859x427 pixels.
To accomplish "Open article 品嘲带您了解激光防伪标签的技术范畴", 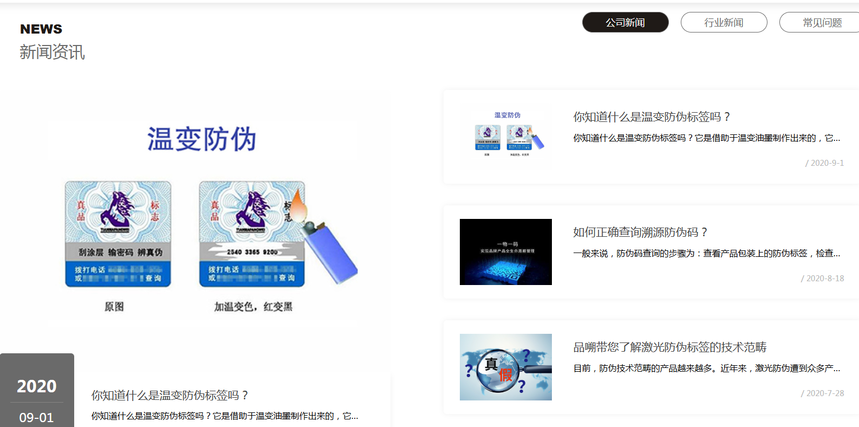I will [669, 347].
